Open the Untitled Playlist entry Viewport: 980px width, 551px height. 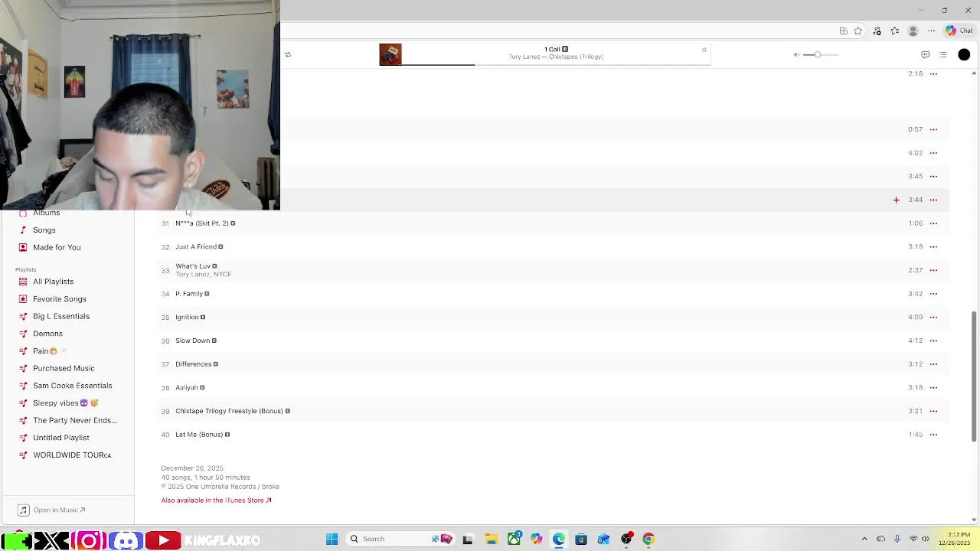61,438
